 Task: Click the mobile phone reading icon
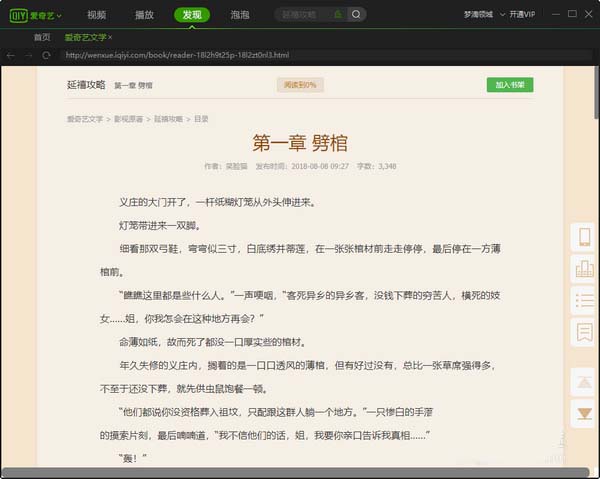(x=584, y=237)
